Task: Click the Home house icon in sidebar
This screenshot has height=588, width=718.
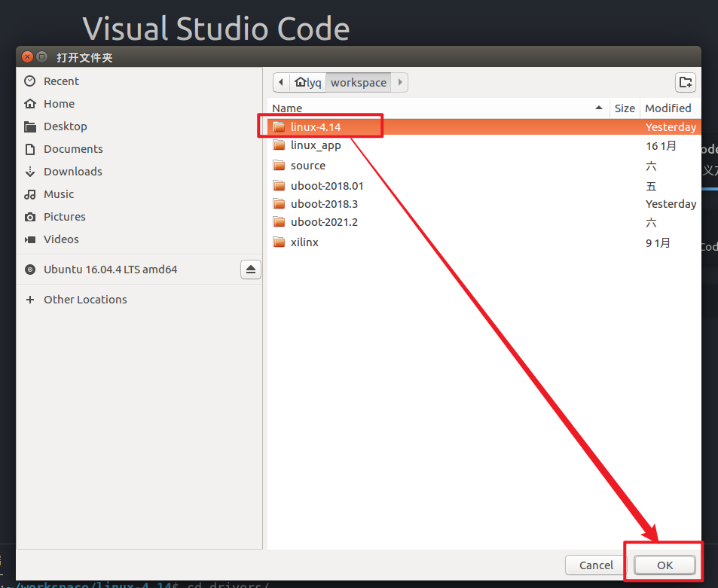Action: pos(30,104)
